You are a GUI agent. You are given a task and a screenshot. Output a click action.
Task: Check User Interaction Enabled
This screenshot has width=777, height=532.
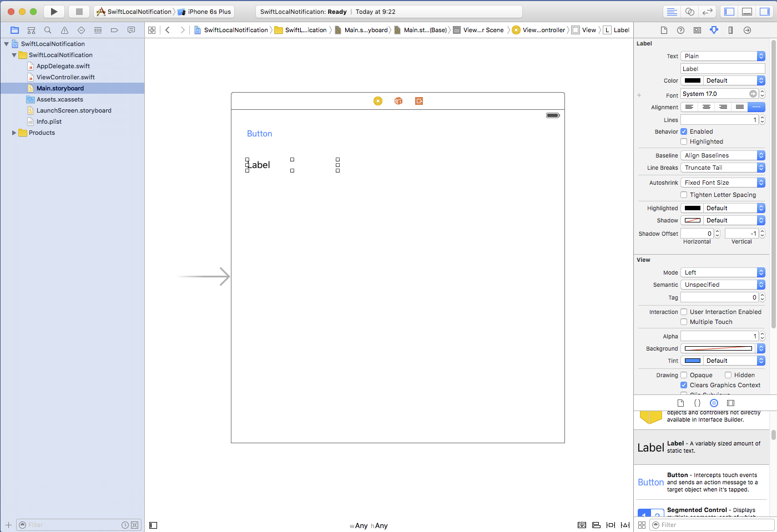[x=684, y=312]
